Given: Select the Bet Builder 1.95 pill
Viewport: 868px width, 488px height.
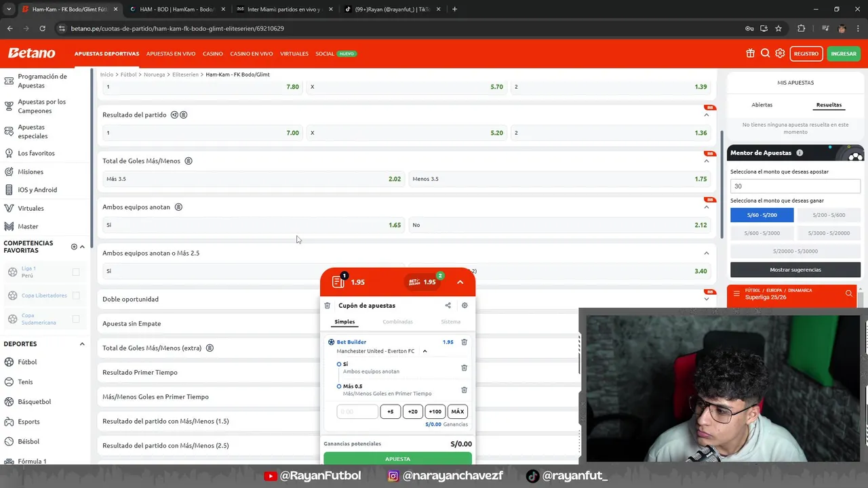Looking at the screenshot, I should tap(425, 282).
